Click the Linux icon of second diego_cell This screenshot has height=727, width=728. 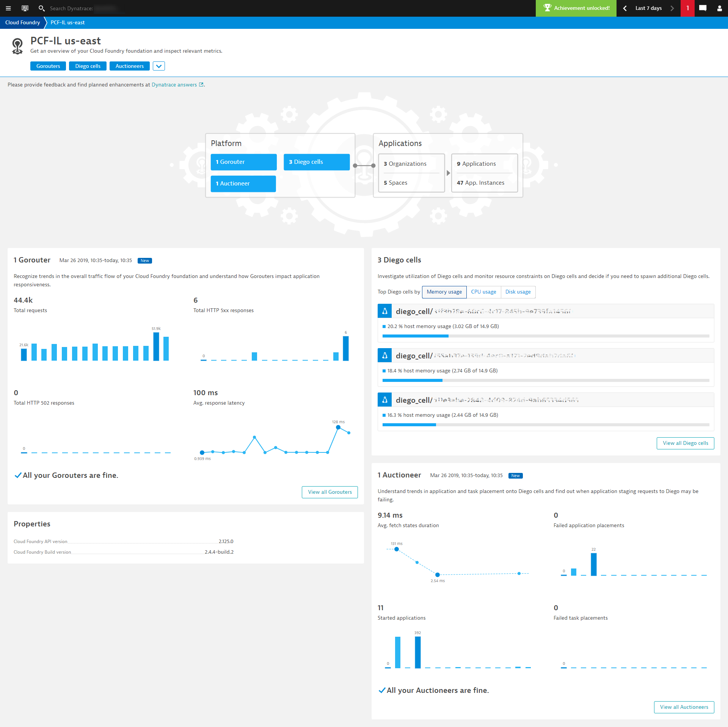[384, 355]
